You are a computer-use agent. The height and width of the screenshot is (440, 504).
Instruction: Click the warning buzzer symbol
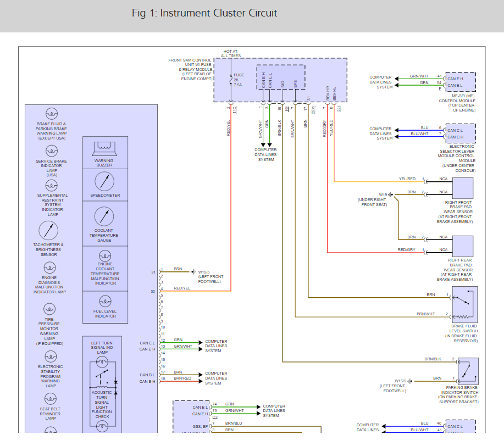tap(104, 147)
